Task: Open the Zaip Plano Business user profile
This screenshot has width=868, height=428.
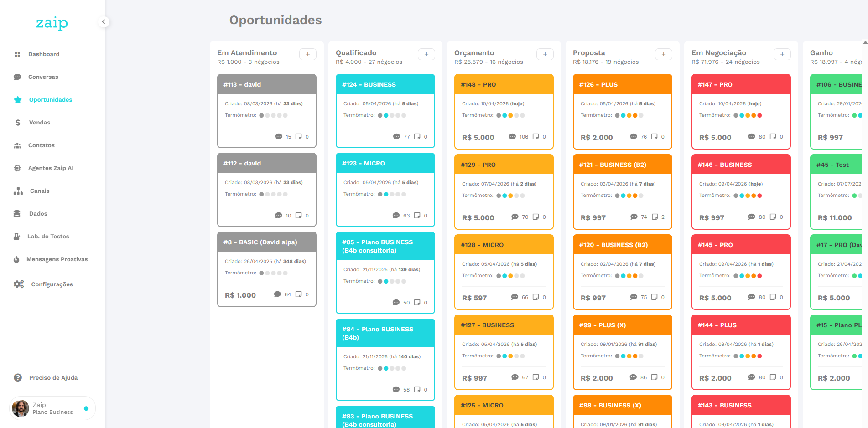Action: point(52,408)
